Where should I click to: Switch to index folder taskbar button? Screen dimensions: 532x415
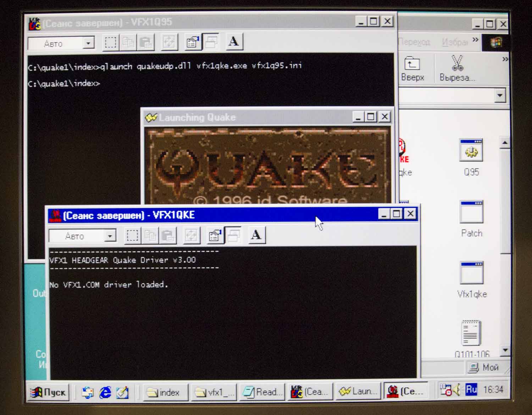point(165,392)
